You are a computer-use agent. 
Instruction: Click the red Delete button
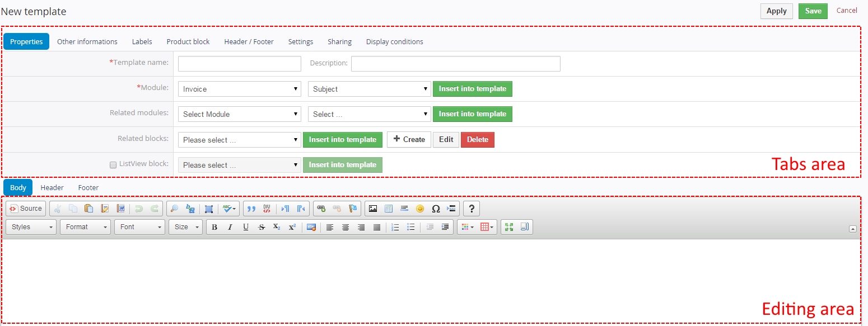[x=477, y=140]
